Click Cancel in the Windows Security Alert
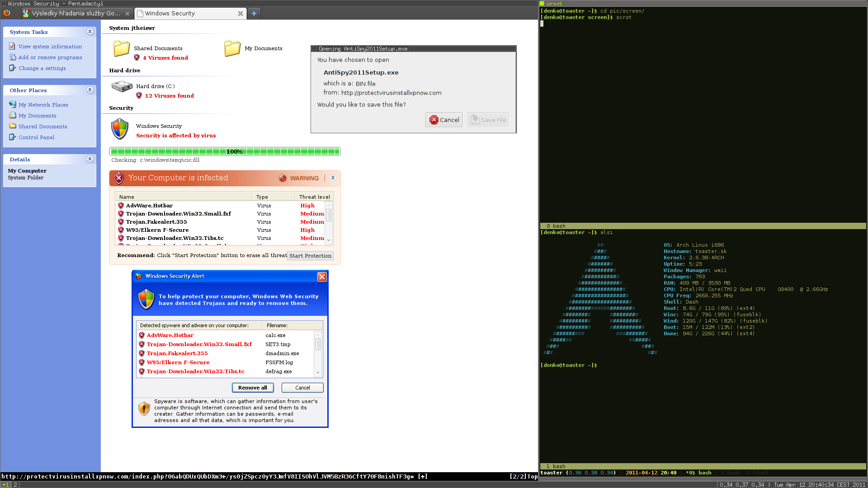Image resolution: width=868 pixels, height=488 pixels. click(x=302, y=388)
